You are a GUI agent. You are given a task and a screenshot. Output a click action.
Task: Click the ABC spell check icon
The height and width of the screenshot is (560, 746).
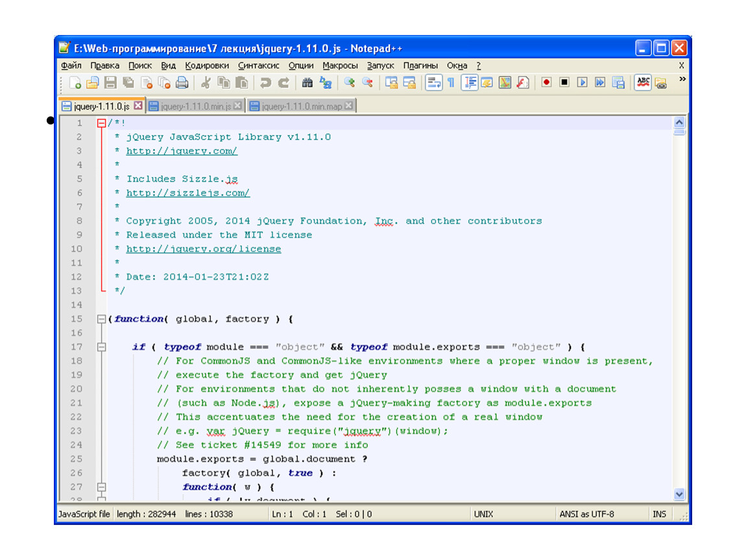click(x=643, y=82)
